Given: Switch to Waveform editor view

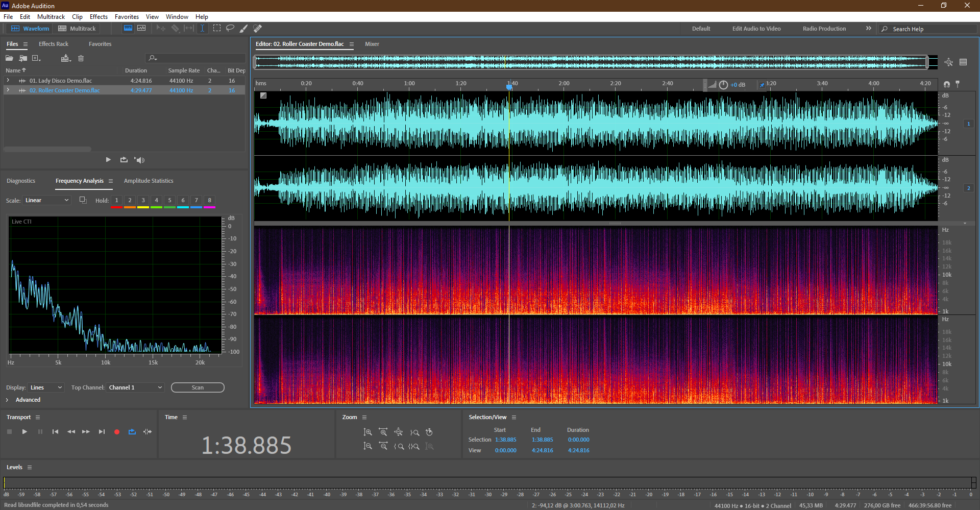Looking at the screenshot, I should tap(30, 29).
